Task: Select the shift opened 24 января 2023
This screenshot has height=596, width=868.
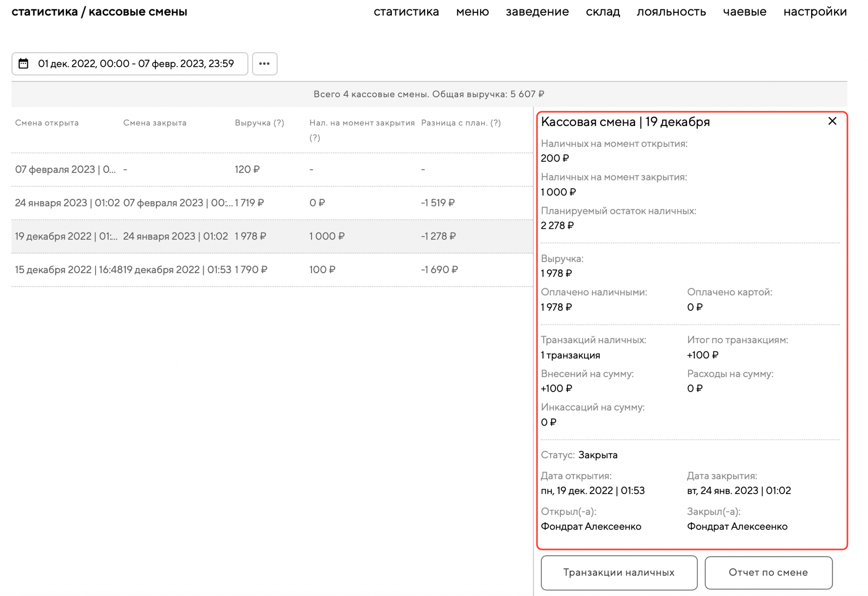Action: click(67, 203)
